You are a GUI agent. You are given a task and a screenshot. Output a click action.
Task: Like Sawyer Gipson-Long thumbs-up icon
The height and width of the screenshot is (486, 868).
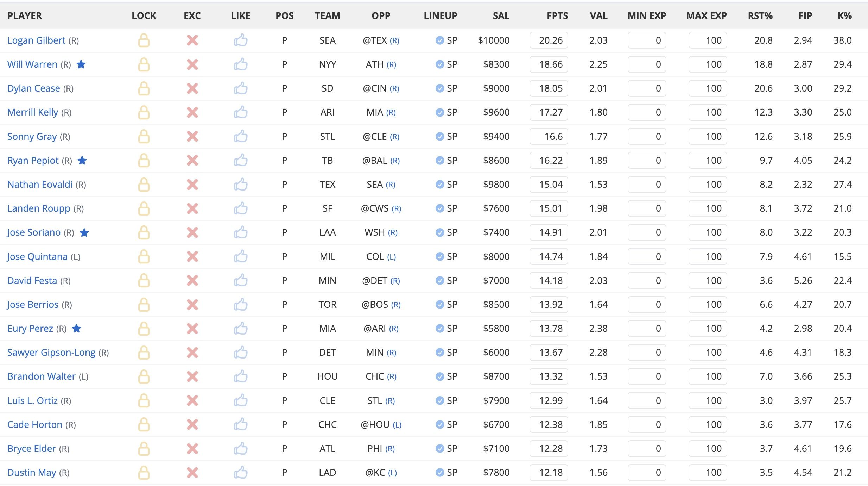coord(241,352)
